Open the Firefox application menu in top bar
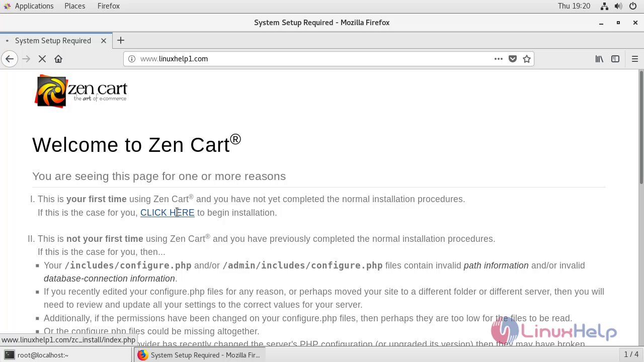Viewport: 644px width, 362px height. coord(109,6)
